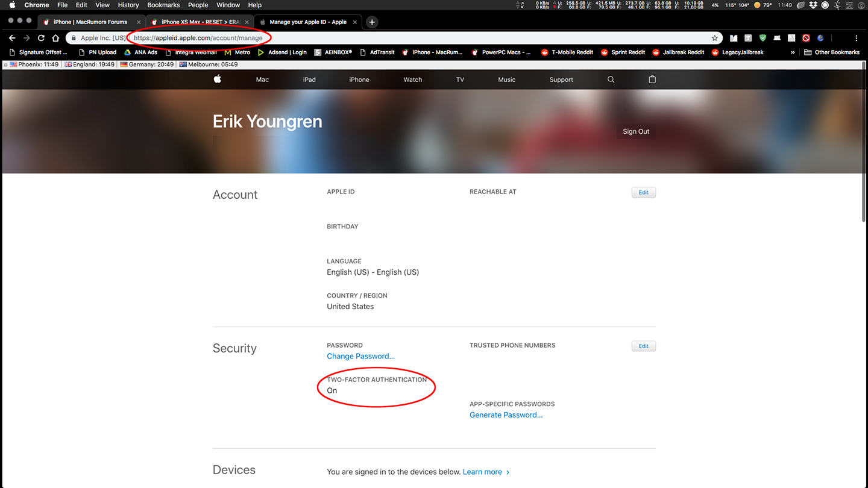
Task: Open the Music section in Apple navbar
Action: click(506, 80)
